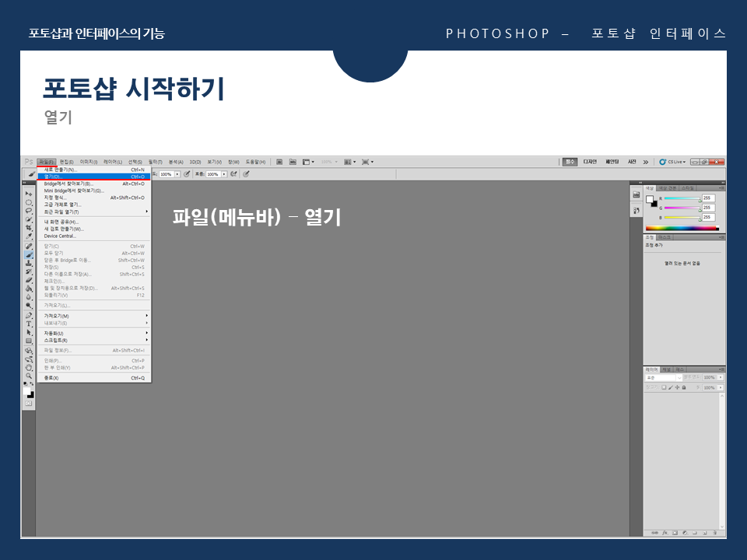Select the Lasso tool
The image size is (747, 560).
pos(29,211)
